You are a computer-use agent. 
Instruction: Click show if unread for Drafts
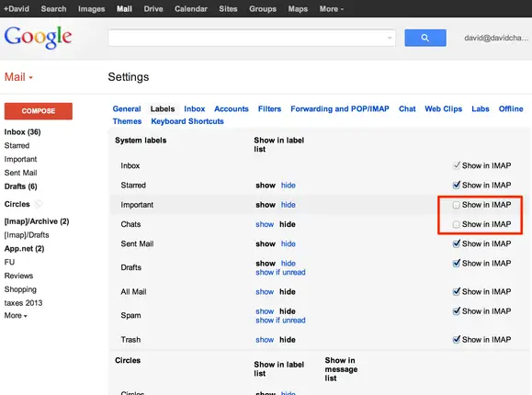coord(280,272)
